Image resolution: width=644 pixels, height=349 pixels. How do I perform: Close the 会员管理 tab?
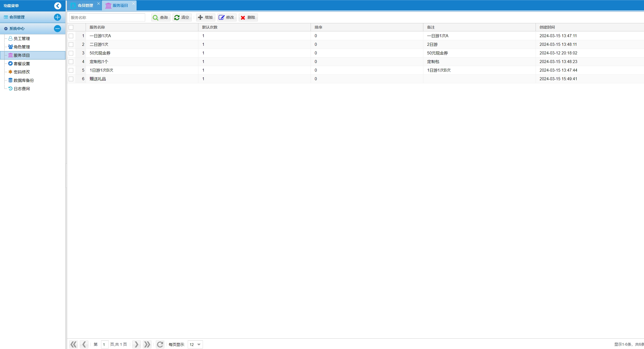pos(99,4)
